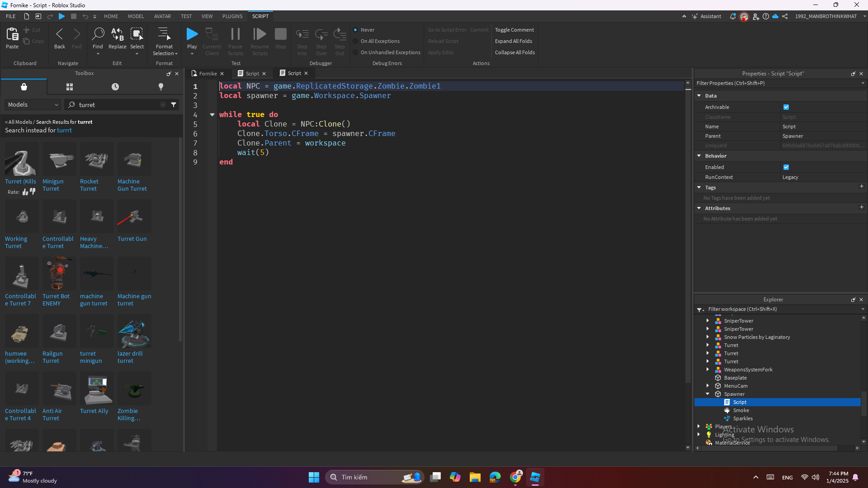This screenshot has width=868, height=488.
Task: Select Baseplate in Explorer
Action: 735,378
